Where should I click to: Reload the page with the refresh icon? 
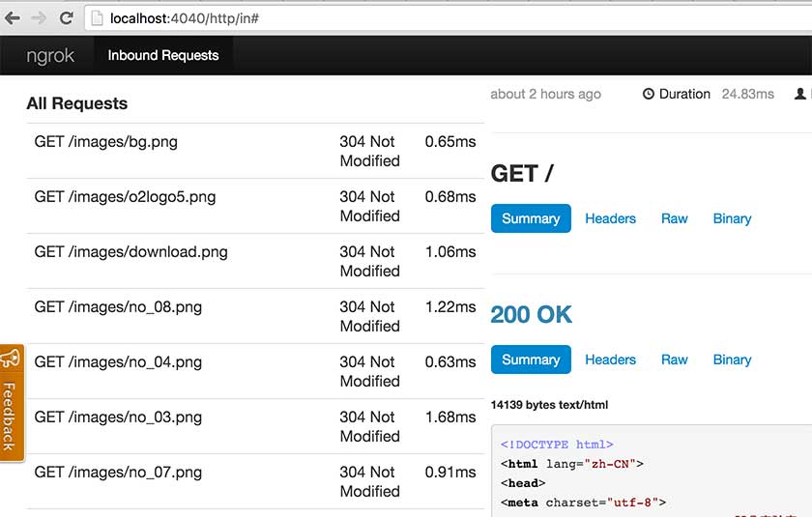[x=66, y=17]
